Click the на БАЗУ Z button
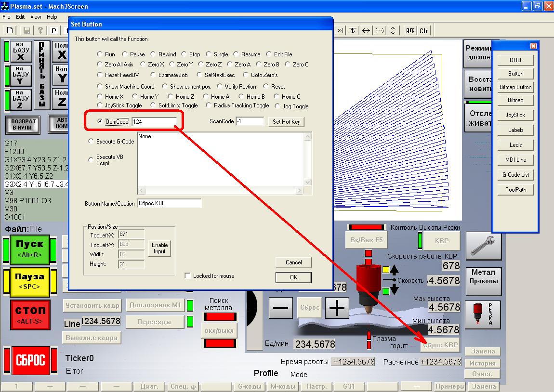Image resolution: width=554 pixels, height=392 pixels. pos(21,100)
